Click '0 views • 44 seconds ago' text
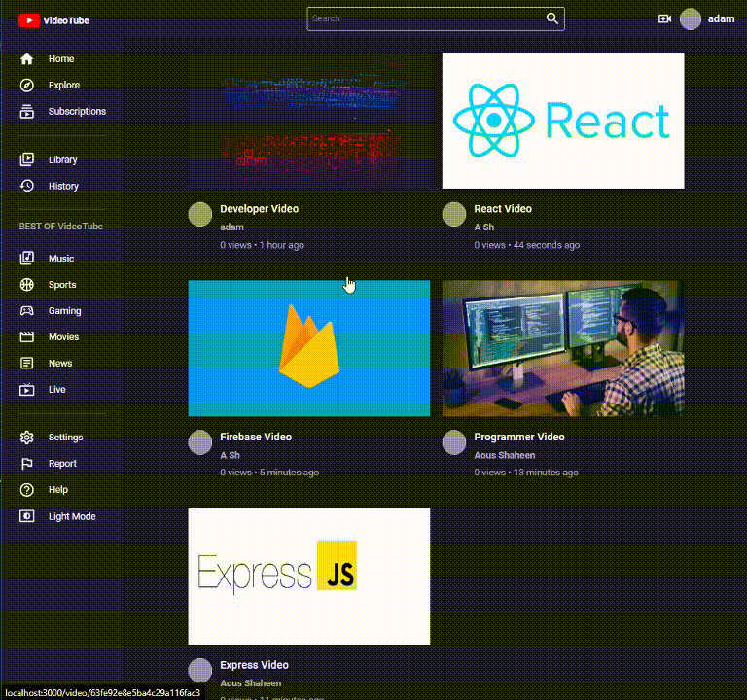Image resolution: width=747 pixels, height=700 pixels. click(x=527, y=245)
